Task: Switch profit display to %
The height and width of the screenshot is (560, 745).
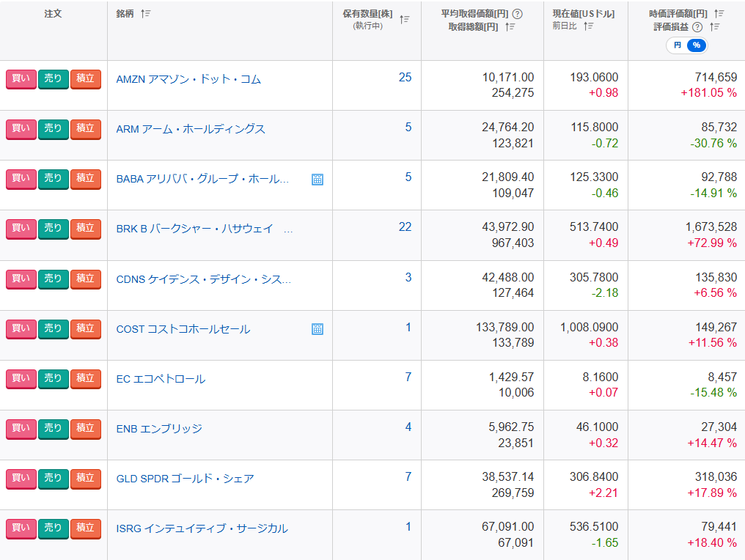Action: [697, 45]
